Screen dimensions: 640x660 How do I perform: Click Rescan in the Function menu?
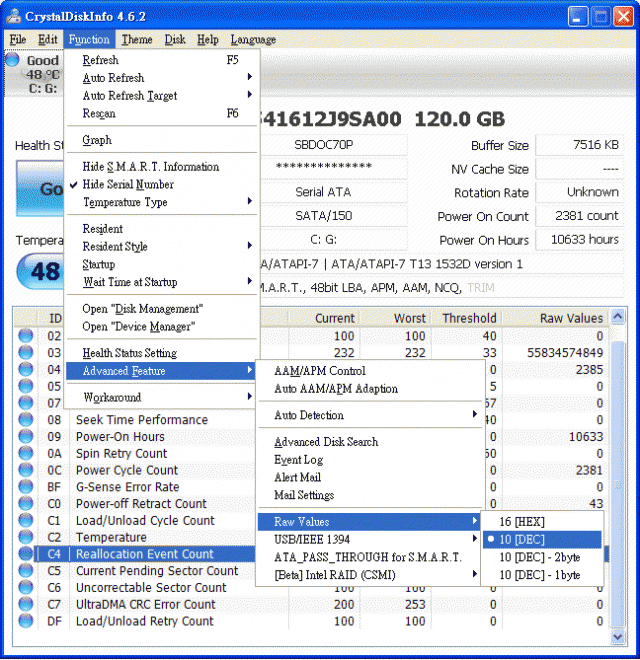pyautogui.click(x=162, y=113)
